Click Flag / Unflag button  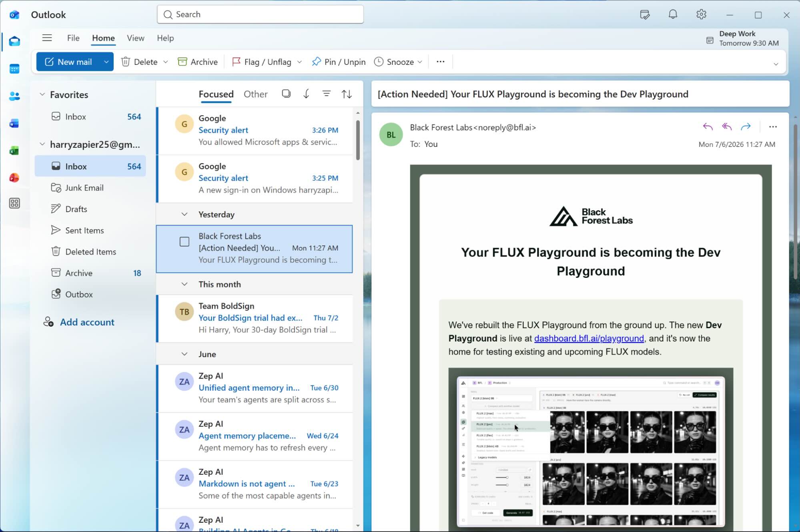262,62
